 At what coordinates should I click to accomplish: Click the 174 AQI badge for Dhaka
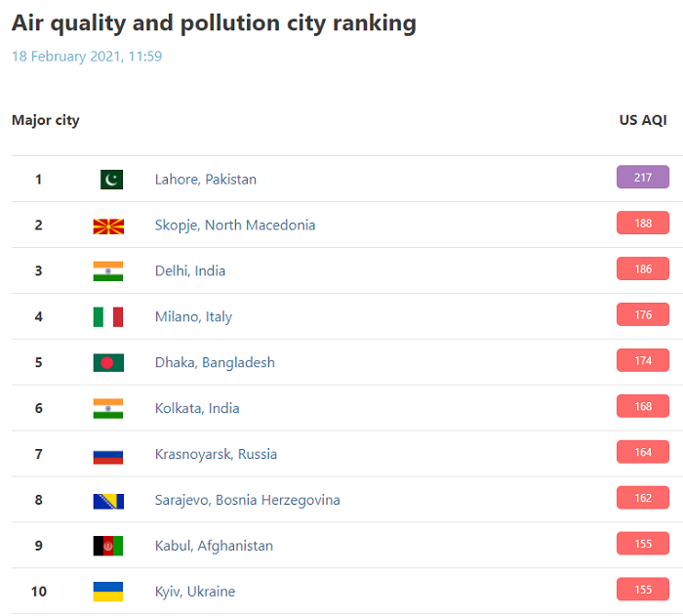642,360
